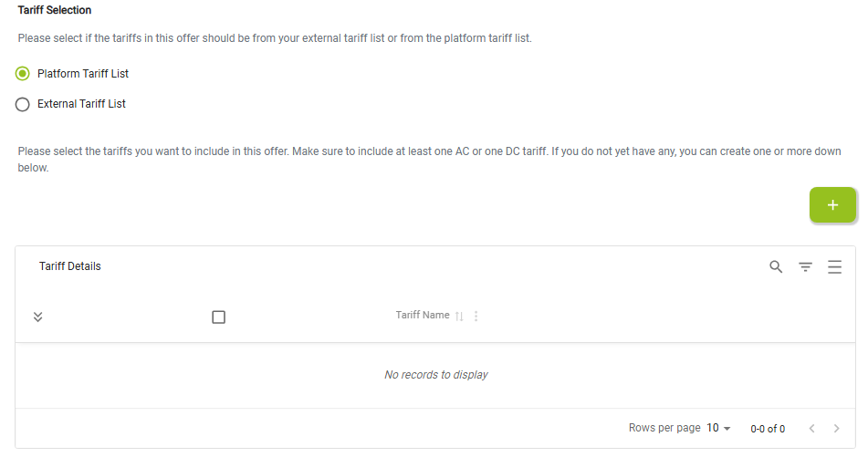Go to the previous page of results
This screenshot has width=868, height=468.
(x=811, y=428)
